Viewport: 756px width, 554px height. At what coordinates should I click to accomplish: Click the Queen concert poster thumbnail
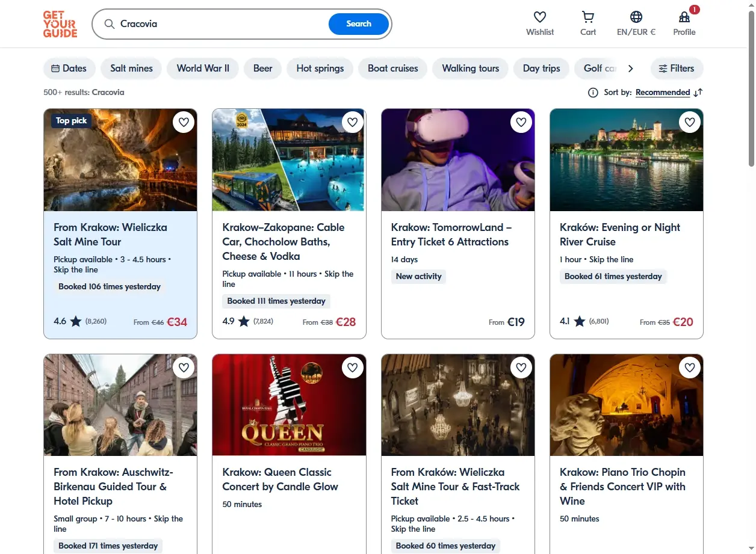tap(289, 405)
